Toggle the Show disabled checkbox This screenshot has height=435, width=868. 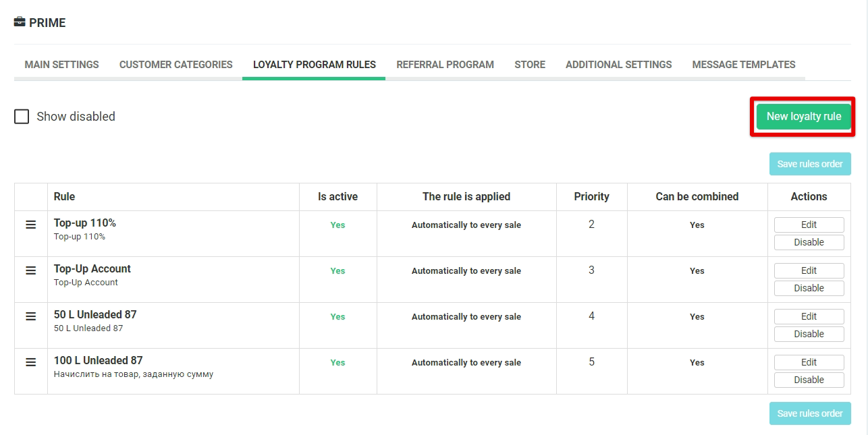22,117
